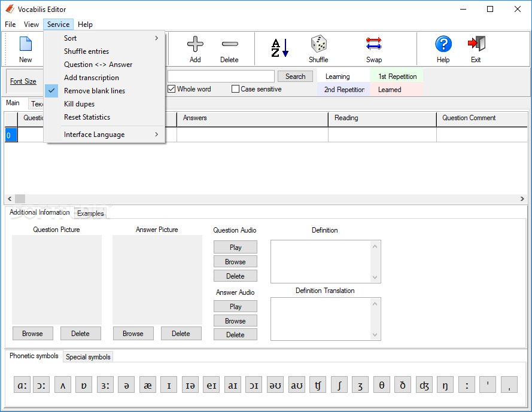Click the Add entry plus icon
The image size is (532, 412).
click(x=195, y=44)
